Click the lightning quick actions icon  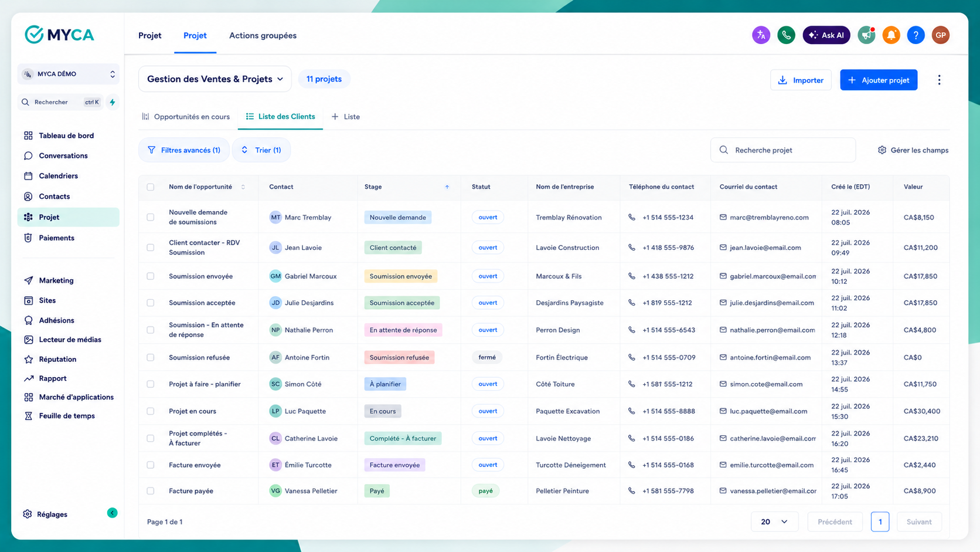tap(113, 102)
